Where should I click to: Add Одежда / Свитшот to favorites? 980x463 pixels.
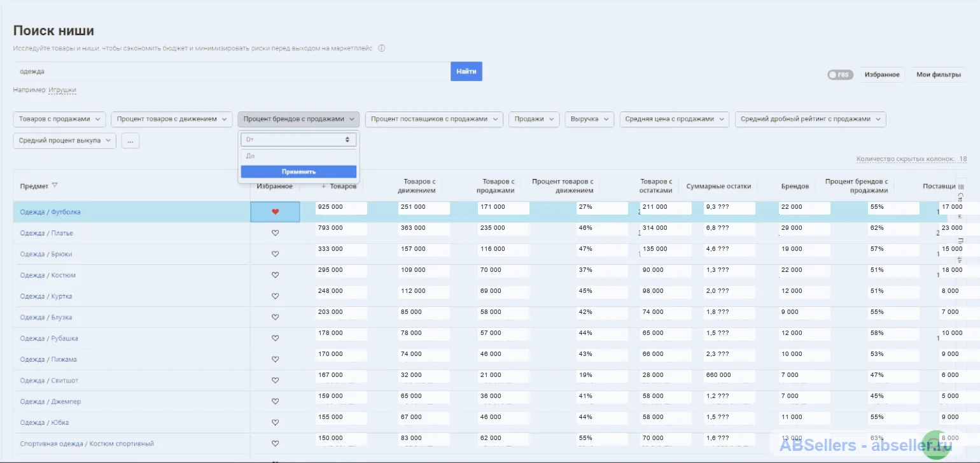pos(275,380)
